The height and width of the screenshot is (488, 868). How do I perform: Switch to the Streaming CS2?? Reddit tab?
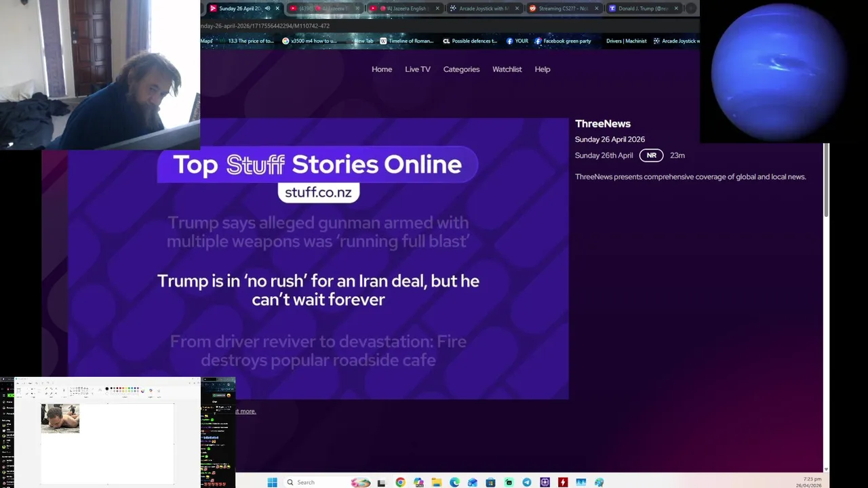(565, 9)
